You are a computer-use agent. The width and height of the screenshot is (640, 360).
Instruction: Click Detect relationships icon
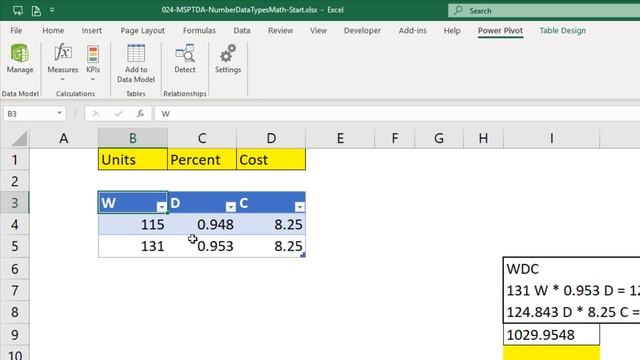[x=185, y=59]
